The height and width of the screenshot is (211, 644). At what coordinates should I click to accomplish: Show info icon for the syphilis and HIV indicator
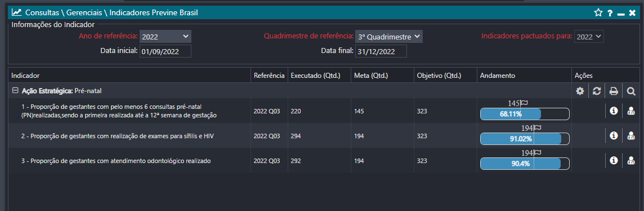614,135
